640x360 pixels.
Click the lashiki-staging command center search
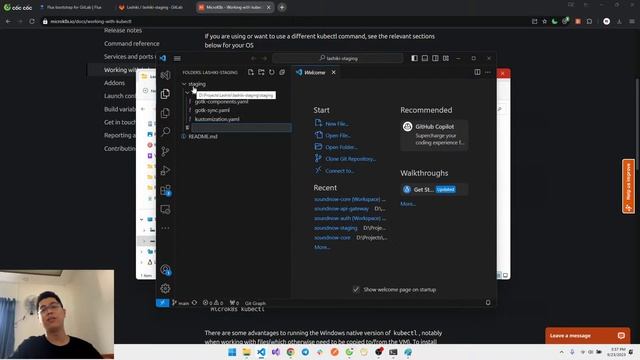coord(338,58)
